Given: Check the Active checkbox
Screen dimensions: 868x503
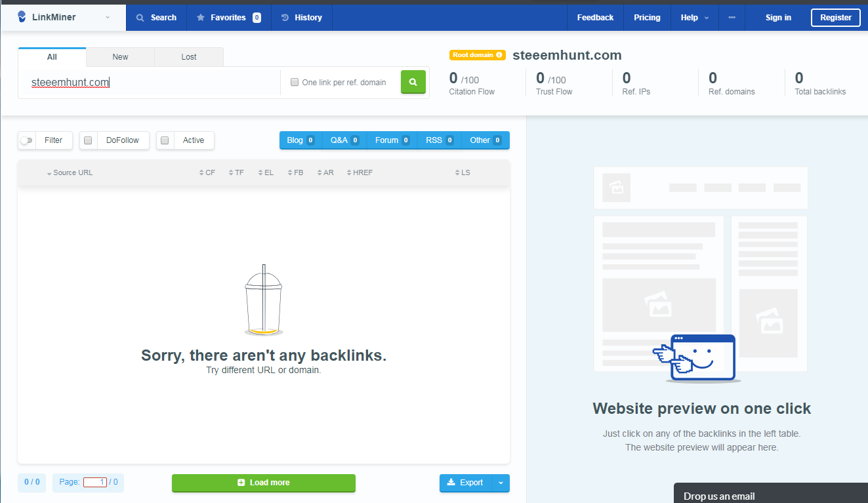Looking at the screenshot, I should point(165,140).
